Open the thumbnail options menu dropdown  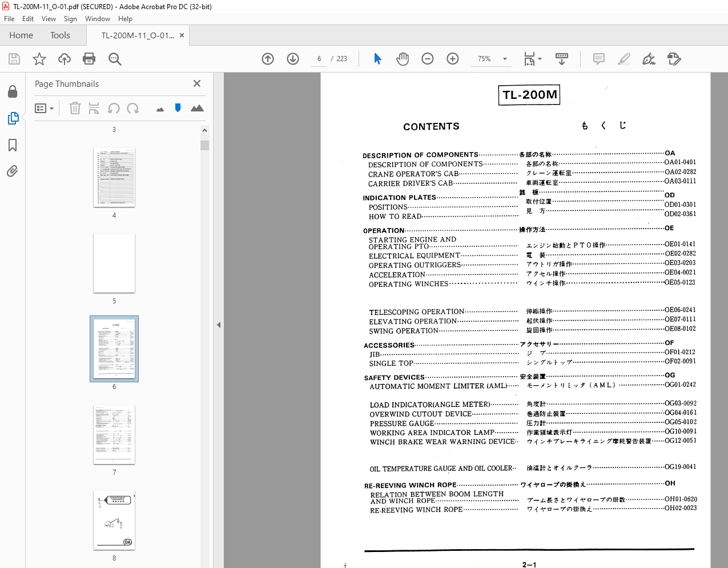[44, 108]
